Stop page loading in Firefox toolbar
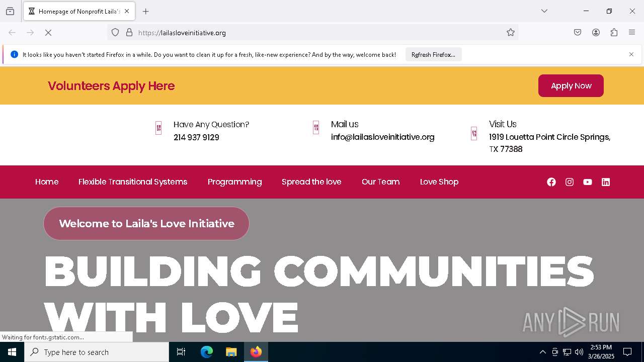Viewport: 644px width, 362px height. click(48, 33)
